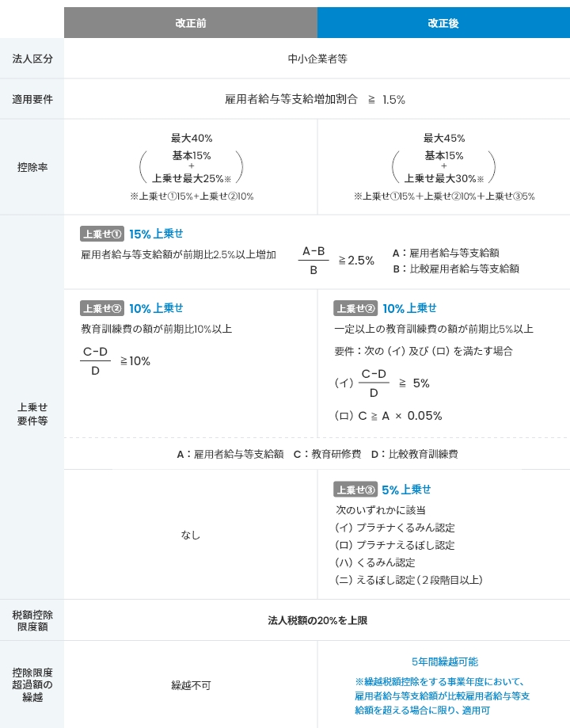Image resolution: width=570 pixels, height=728 pixels.
Task: Click the (ロ) C ≧ A × 0.05% formula
Action: point(388,416)
